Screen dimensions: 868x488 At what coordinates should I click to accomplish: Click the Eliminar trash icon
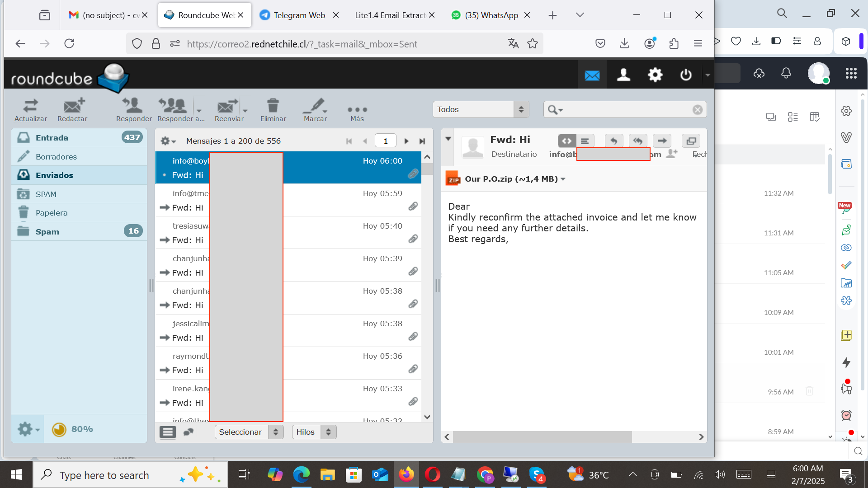(273, 107)
